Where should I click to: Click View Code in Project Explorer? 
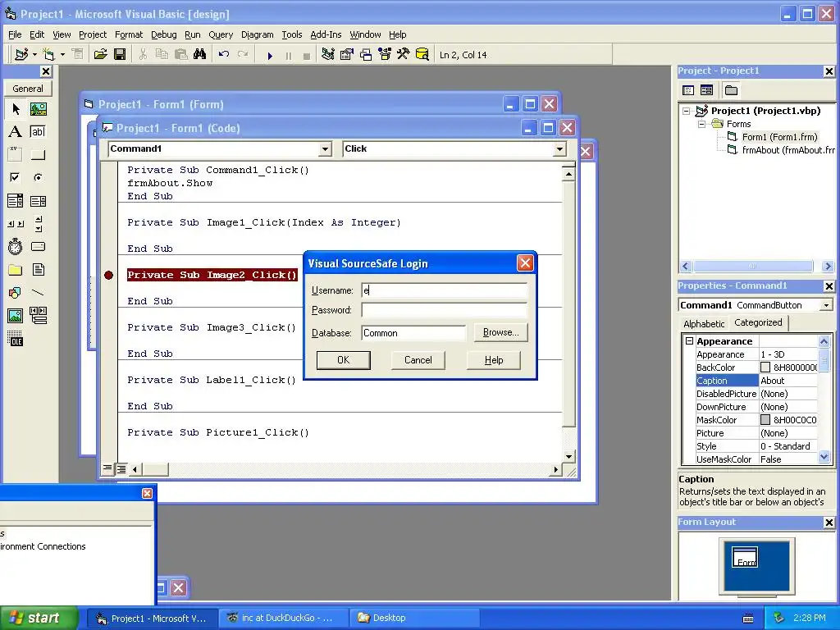[x=688, y=90]
